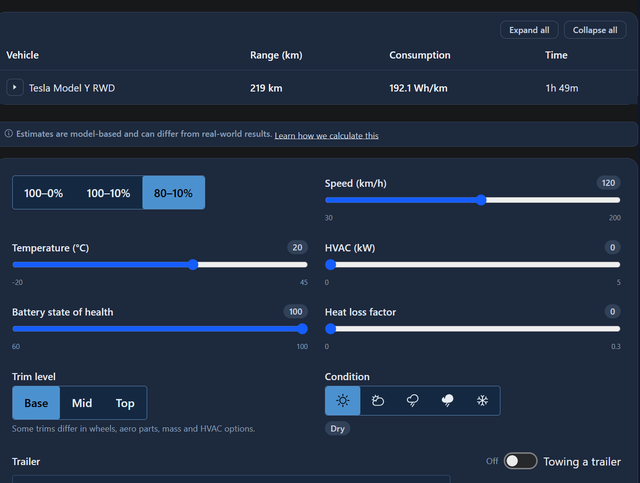
Task: Expand the Tesla Model Y RWD row
Action: pyautogui.click(x=15, y=87)
